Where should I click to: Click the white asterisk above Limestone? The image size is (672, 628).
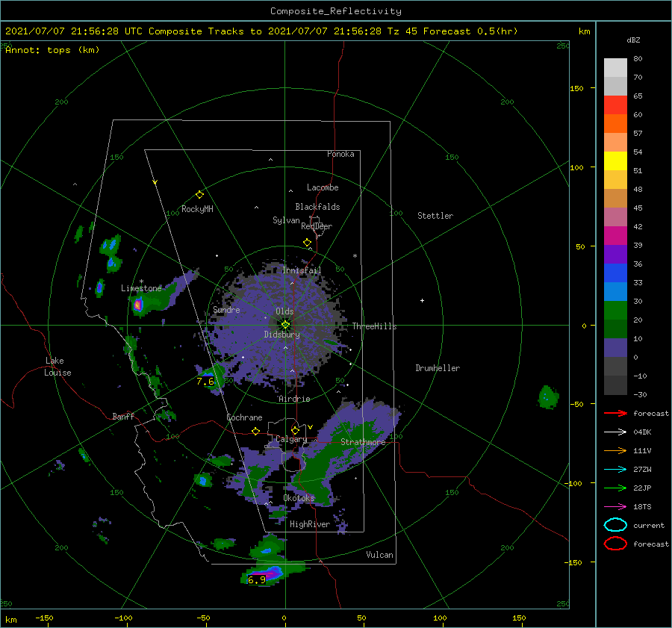[141, 282]
